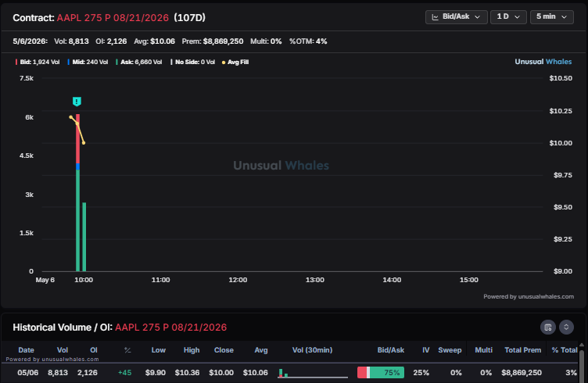Click the $9.90 low price cell

coord(156,373)
